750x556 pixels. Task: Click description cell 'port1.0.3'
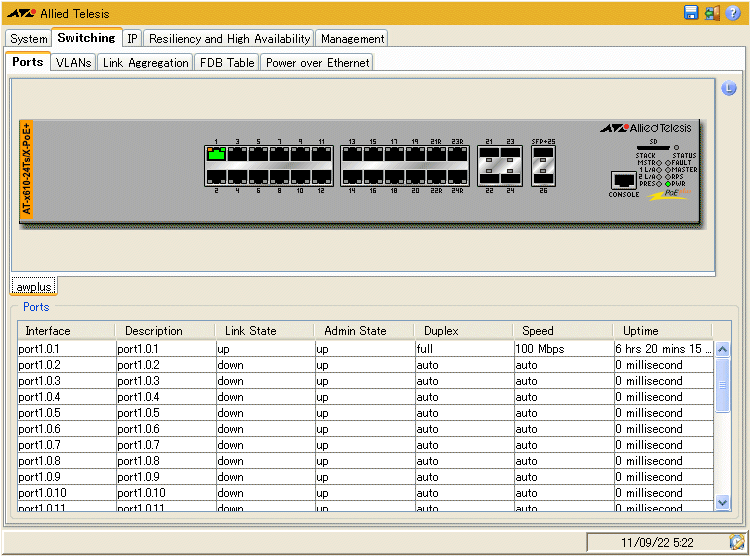[165, 381]
